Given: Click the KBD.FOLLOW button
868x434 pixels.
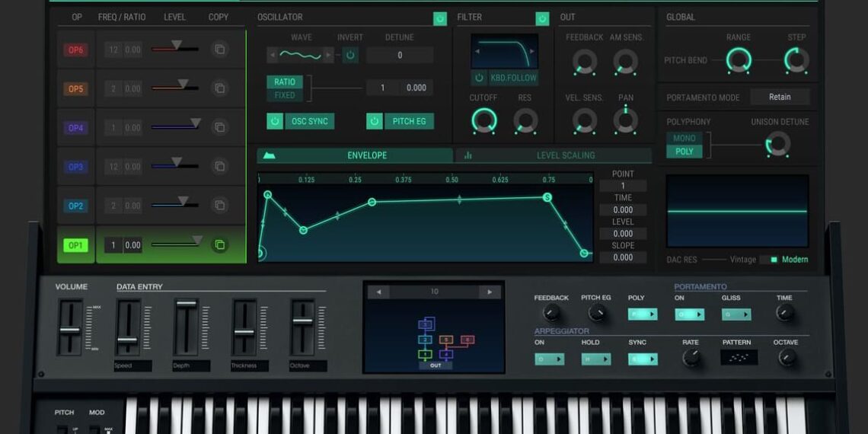Looking at the screenshot, I should 513,78.
